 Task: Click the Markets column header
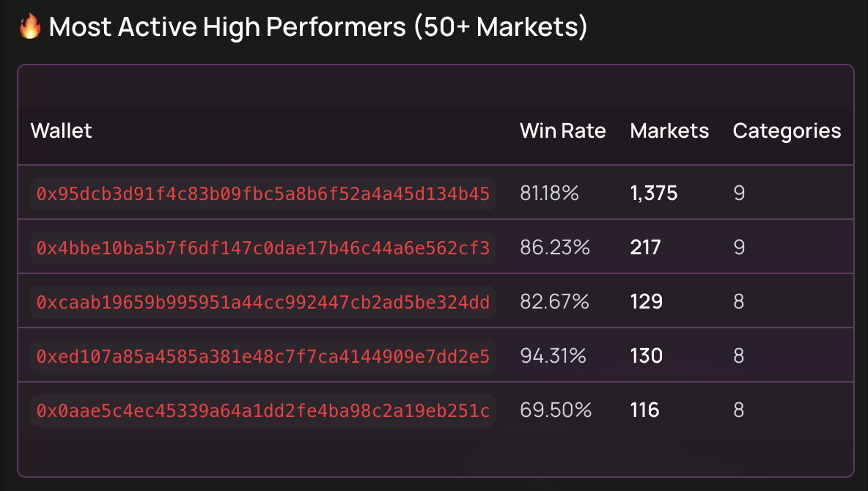tap(669, 131)
